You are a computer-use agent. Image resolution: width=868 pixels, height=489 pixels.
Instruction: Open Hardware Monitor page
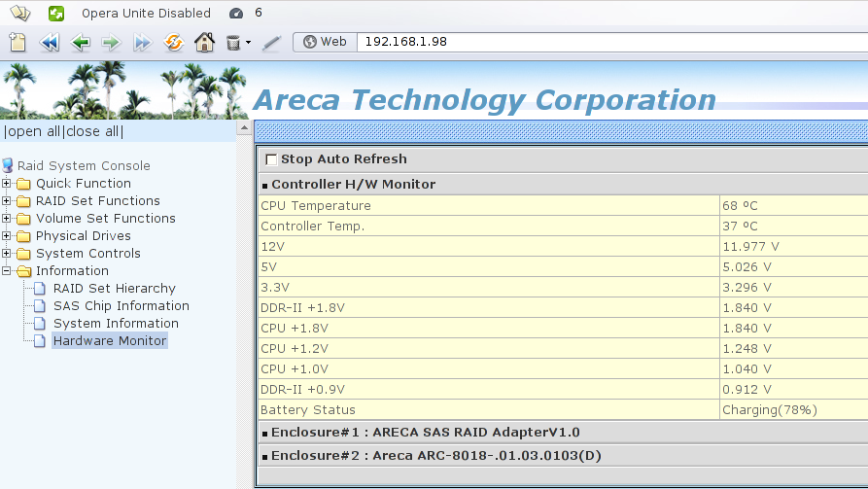110,340
